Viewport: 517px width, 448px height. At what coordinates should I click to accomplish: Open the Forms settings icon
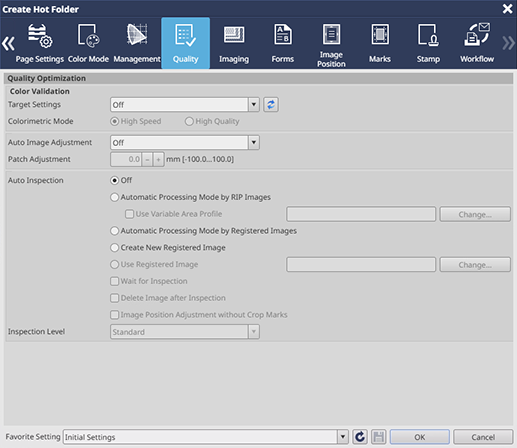[283, 34]
